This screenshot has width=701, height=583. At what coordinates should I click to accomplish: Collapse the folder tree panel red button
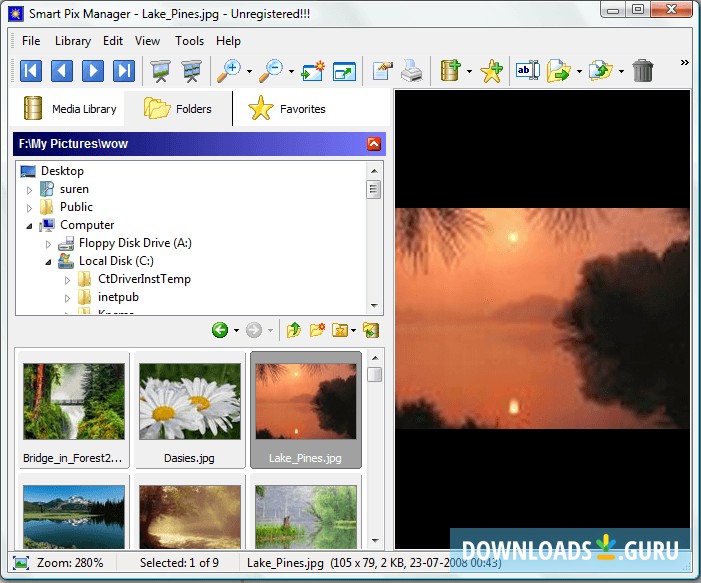[x=374, y=144]
